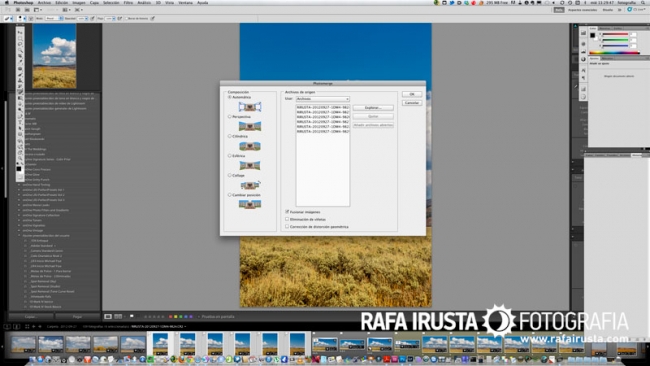Image resolution: width=650 pixels, height=366 pixels.
Task: Open Grid view icon in Lightroom filmstrip header
Action: [27, 327]
